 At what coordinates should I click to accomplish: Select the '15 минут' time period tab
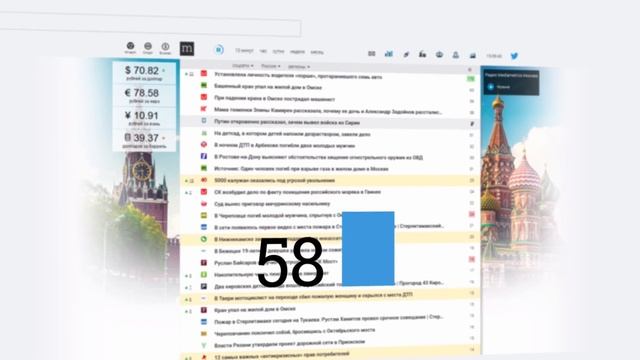(x=244, y=51)
